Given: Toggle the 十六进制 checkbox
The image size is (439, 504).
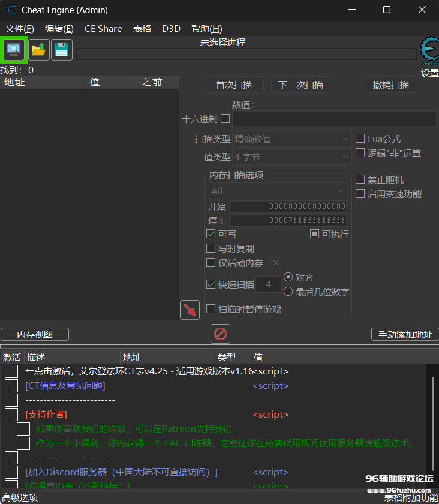Looking at the screenshot, I should pyautogui.click(x=225, y=119).
